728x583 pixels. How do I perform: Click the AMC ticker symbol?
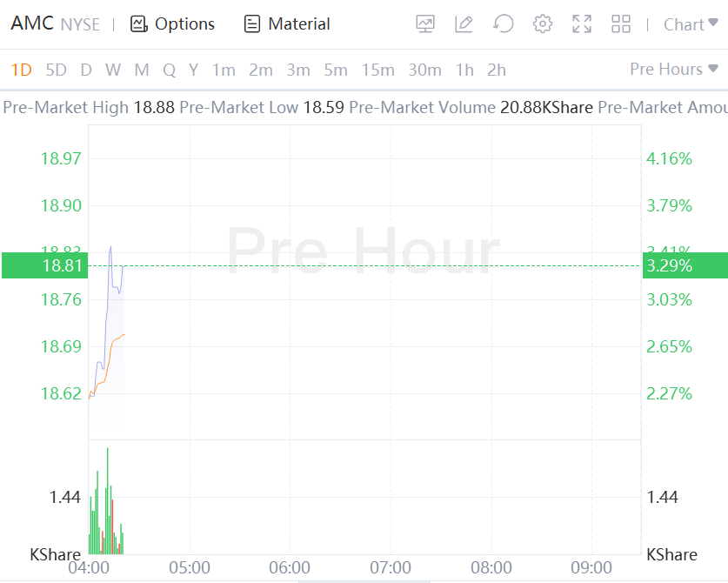[31, 23]
